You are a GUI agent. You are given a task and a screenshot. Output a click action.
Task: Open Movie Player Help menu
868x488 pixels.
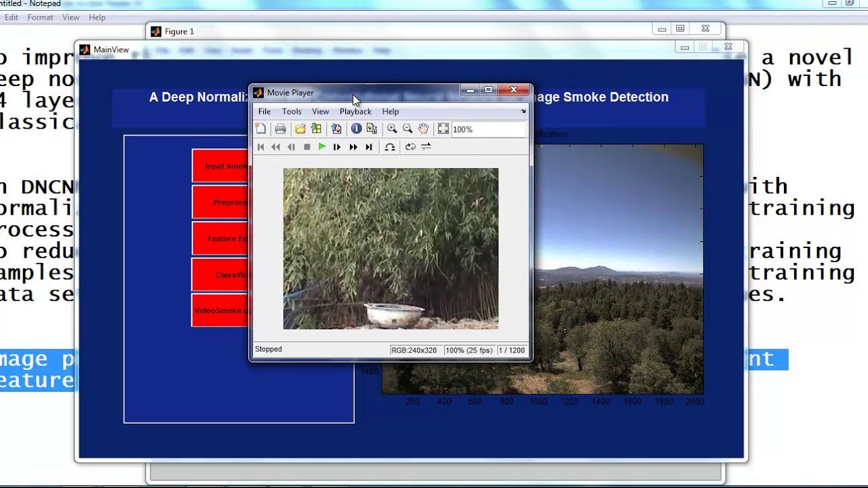[390, 111]
